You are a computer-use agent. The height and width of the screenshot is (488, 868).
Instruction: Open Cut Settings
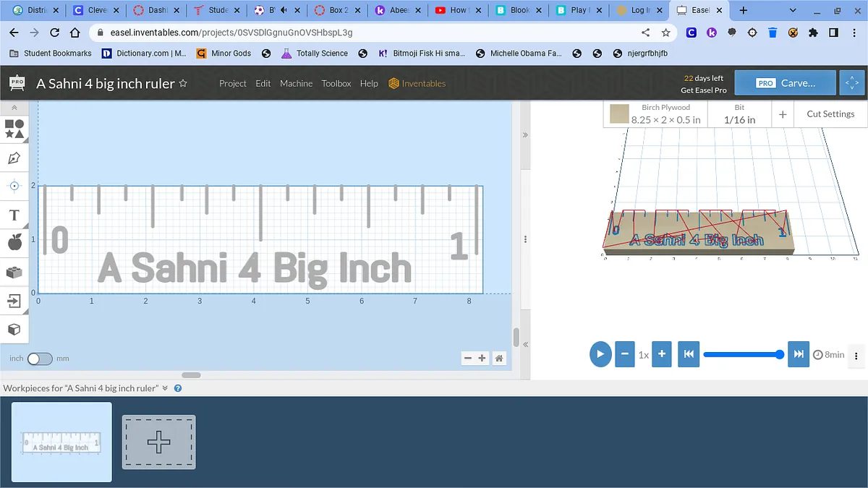pos(830,114)
